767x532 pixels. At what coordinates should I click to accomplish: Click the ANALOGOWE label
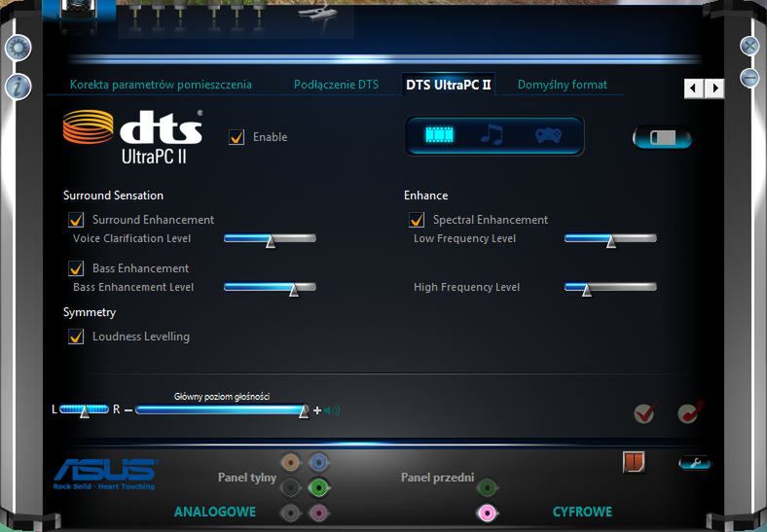215,512
